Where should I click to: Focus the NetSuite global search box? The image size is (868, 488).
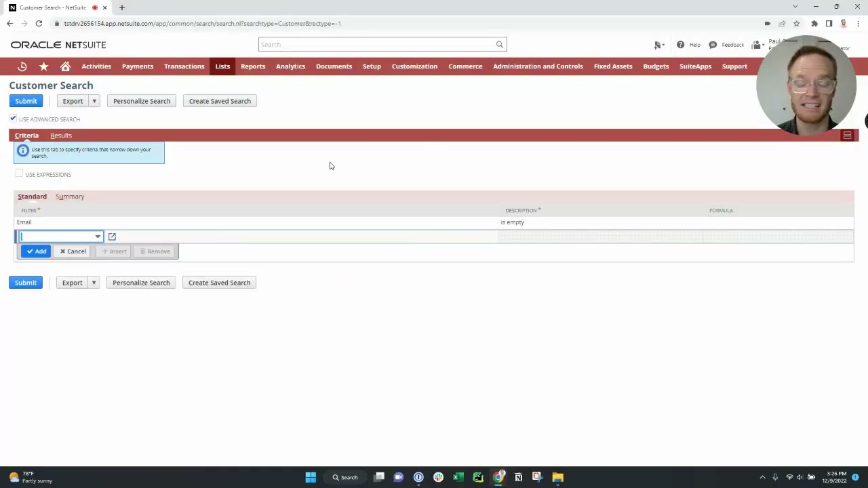377,45
